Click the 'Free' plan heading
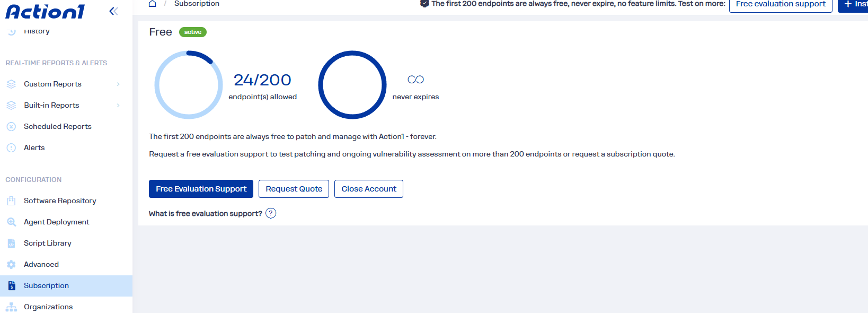 (161, 32)
